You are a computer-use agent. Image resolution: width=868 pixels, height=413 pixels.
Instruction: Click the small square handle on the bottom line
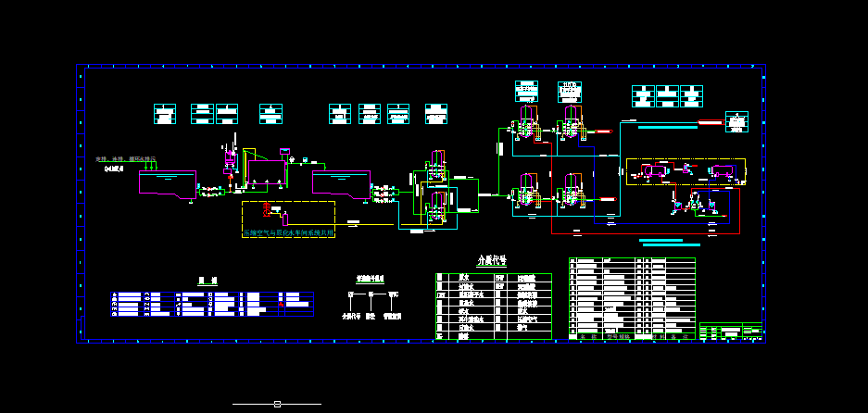point(277,404)
